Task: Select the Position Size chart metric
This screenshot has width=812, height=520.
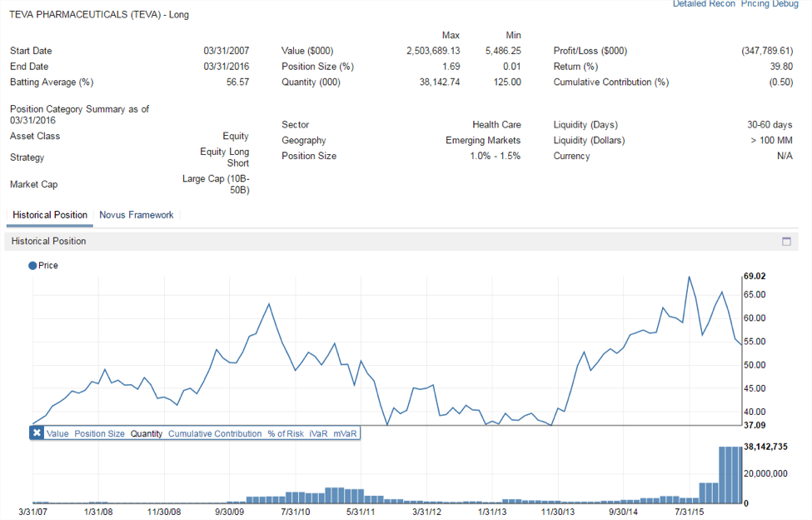Action: click(99, 434)
